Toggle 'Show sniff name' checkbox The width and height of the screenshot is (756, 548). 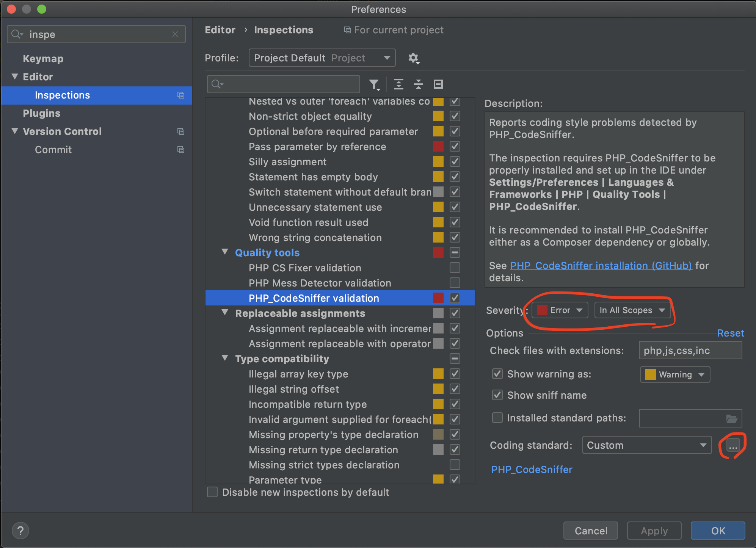tap(497, 395)
